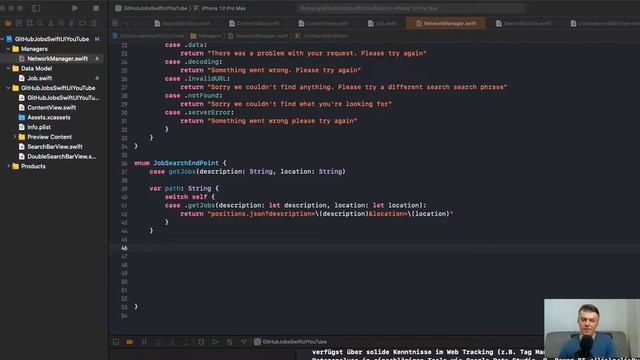Click Step Over in debug bar
This screenshot has width=640, height=360.
(158, 342)
